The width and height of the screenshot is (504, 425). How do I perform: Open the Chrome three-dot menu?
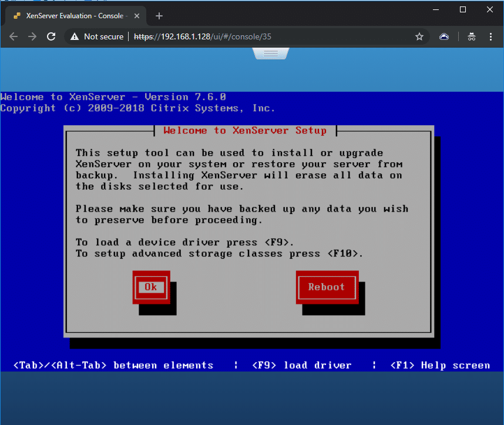pyautogui.click(x=490, y=36)
